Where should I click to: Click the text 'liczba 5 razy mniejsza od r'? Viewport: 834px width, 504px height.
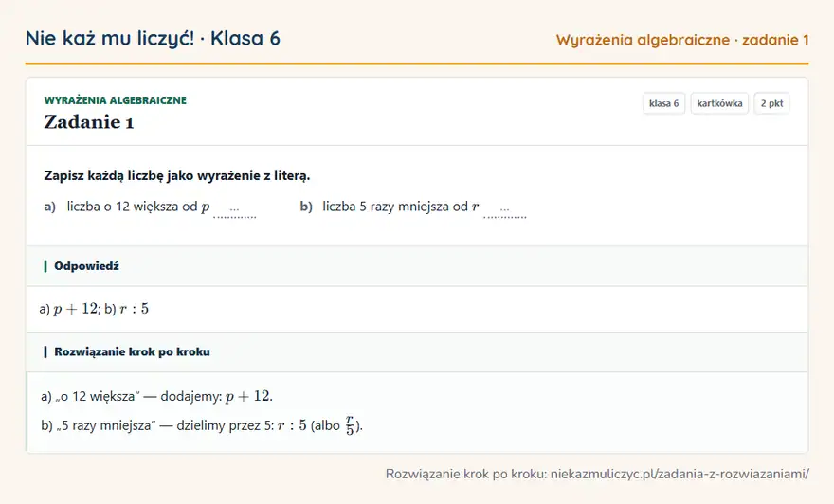point(401,207)
